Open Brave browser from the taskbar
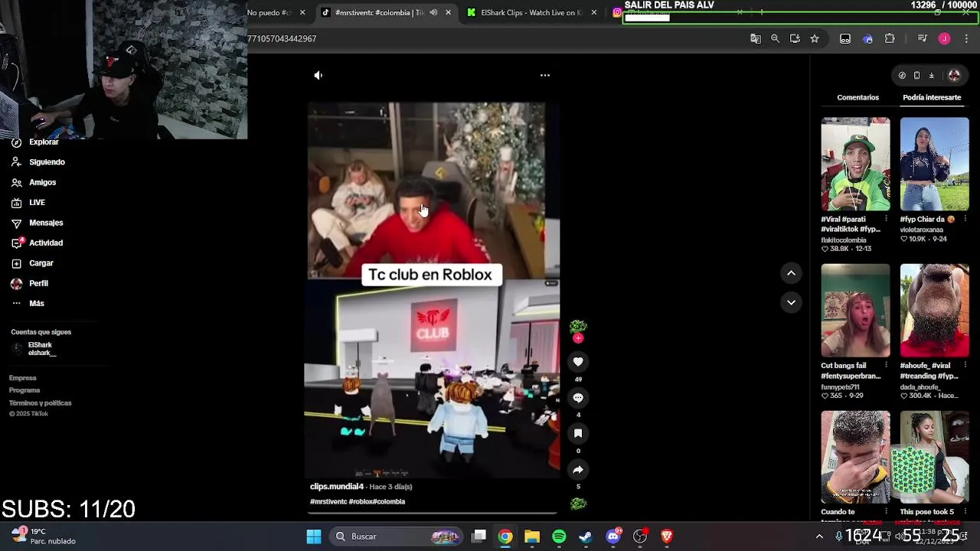Screen dimensions: 980x551 pos(667,536)
